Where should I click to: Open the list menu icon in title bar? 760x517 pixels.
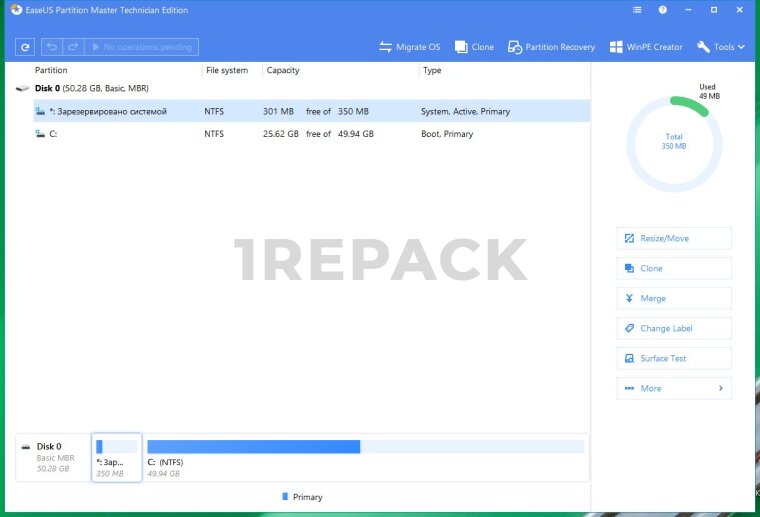click(x=638, y=10)
